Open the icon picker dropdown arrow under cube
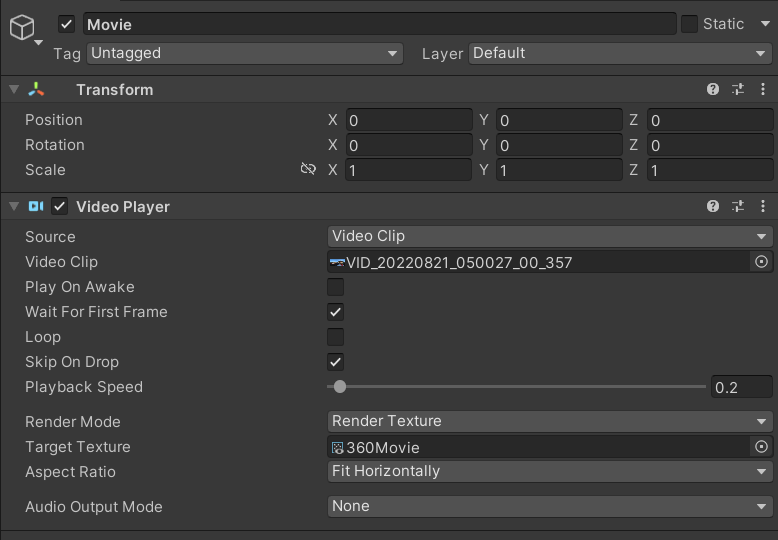The height and width of the screenshot is (540, 778). pos(39,43)
